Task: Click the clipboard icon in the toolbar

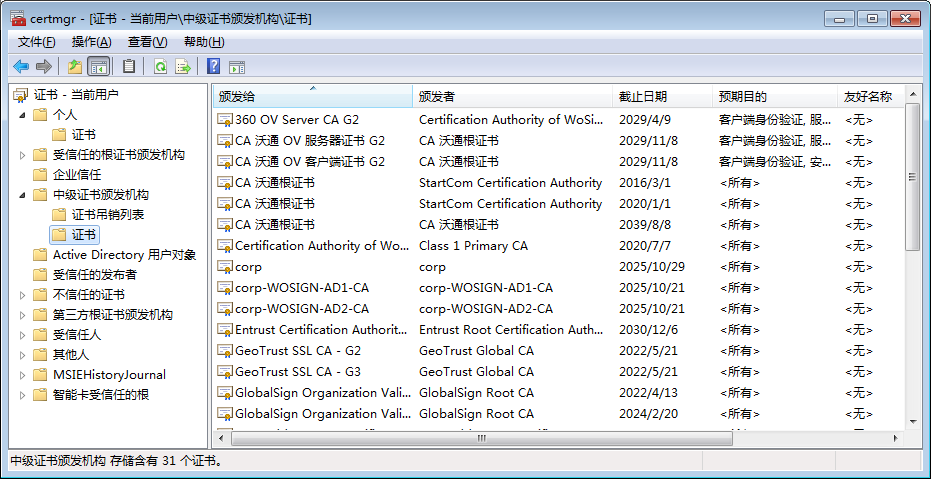Action: 129,66
